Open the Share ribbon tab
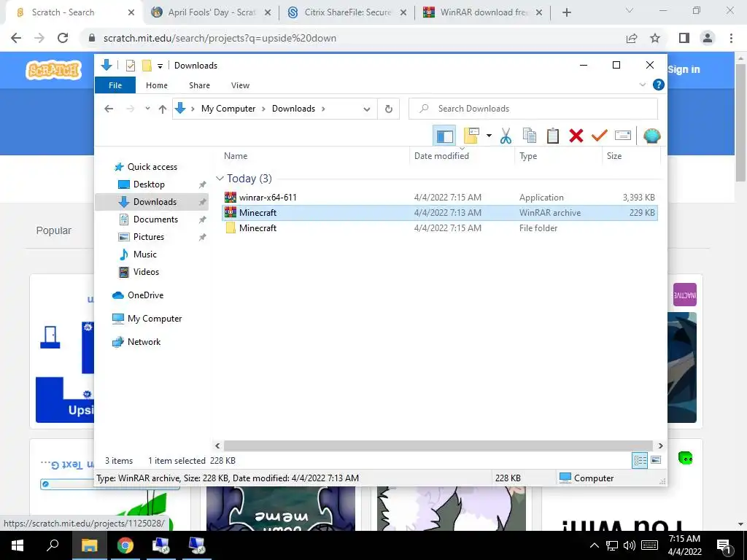The width and height of the screenshot is (747, 560). [199, 85]
